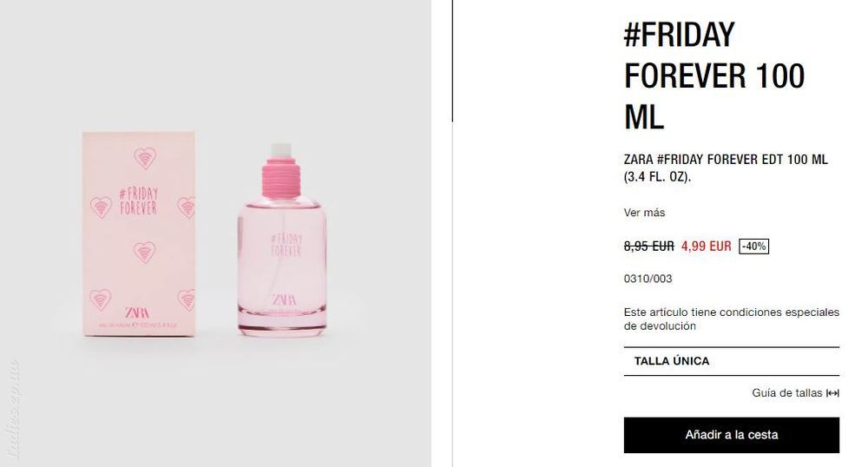
Task: Expand description with Ver más
Action: pyautogui.click(x=644, y=213)
